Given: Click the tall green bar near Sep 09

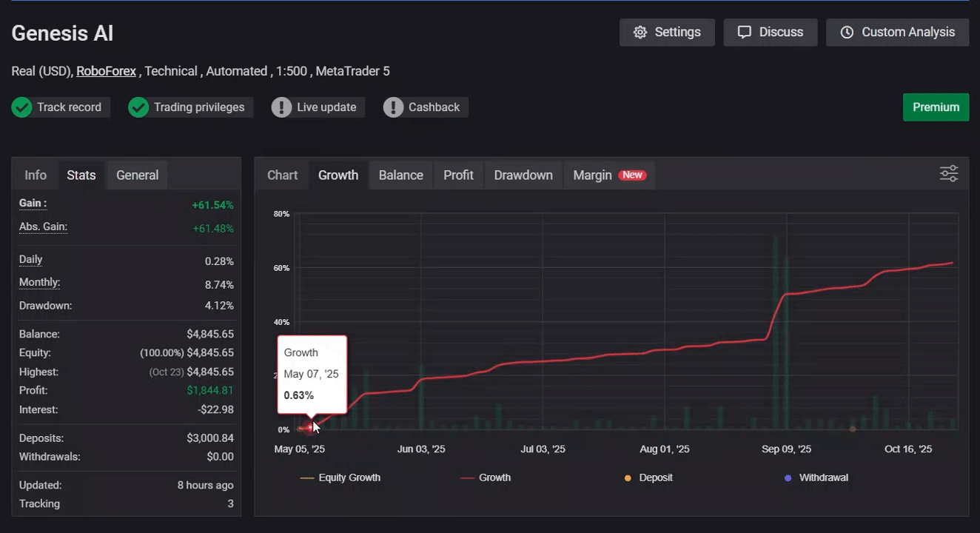Looking at the screenshot, I should tap(776, 332).
